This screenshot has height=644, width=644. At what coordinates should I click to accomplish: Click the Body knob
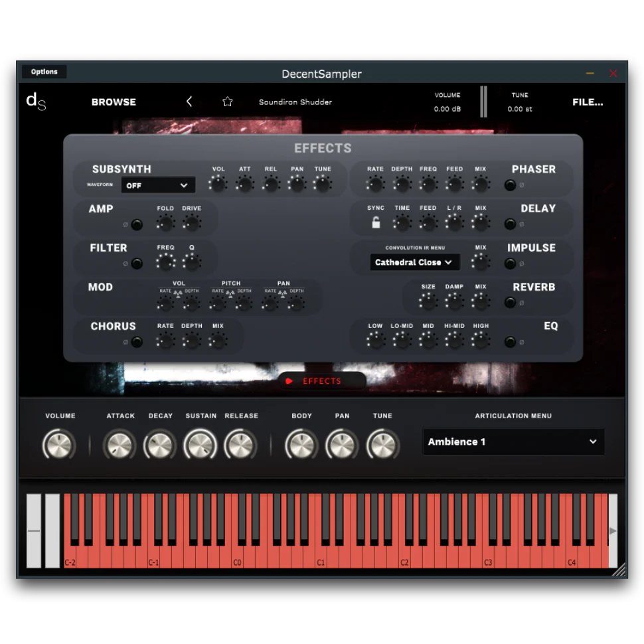(x=301, y=444)
